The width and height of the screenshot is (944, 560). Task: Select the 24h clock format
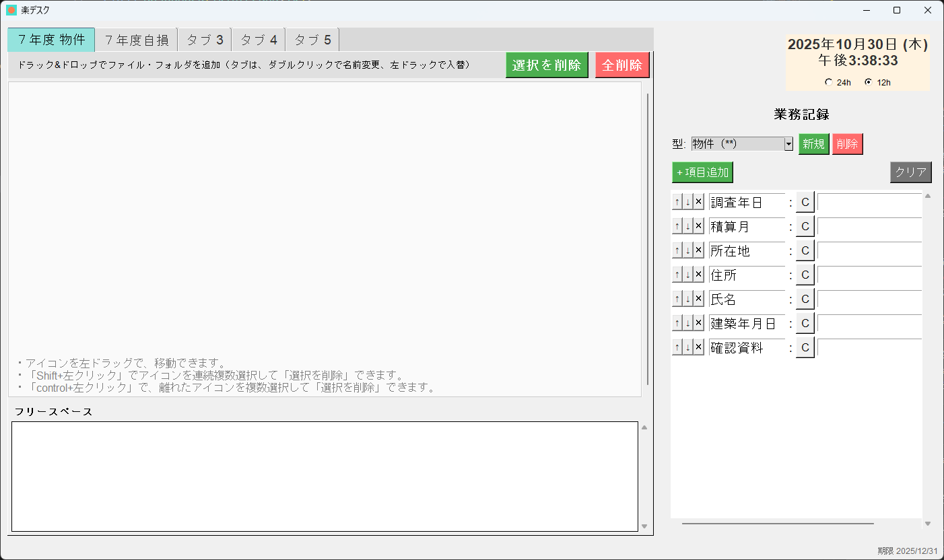[x=828, y=83]
